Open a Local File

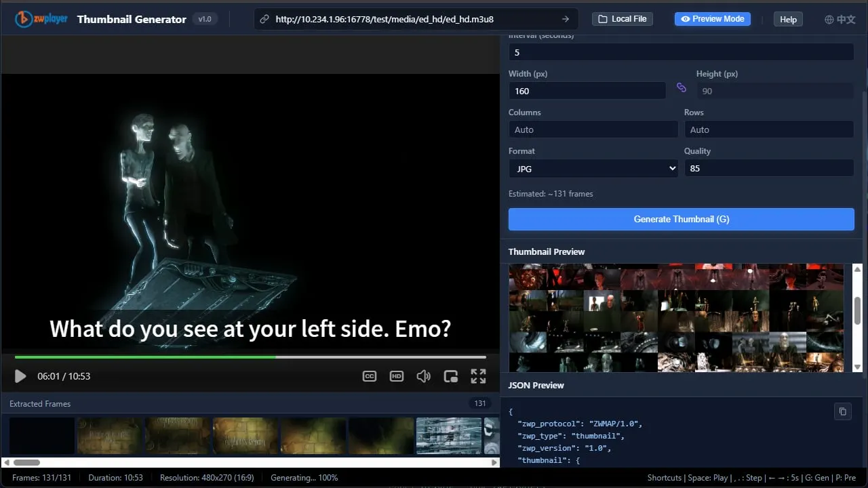pyautogui.click(x=623, y=19)
